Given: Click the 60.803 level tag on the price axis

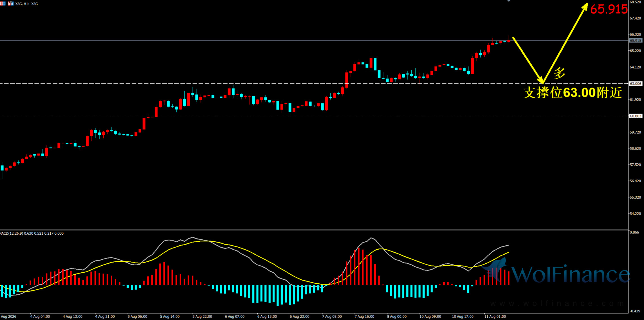Looking at the screenshot, I should coord(636,116).
